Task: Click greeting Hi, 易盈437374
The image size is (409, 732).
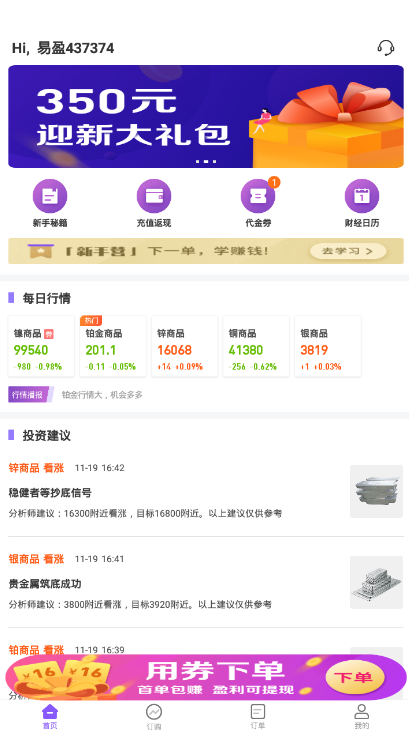Action: (x=63, y=48)
